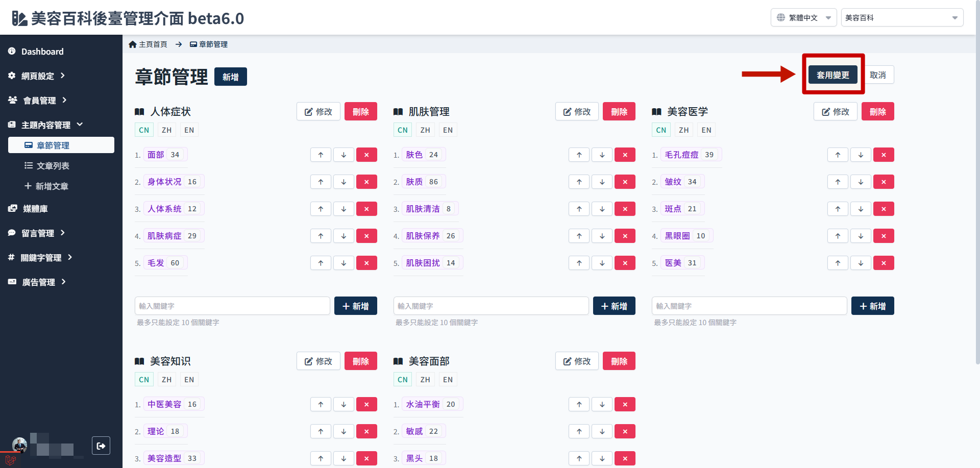
Task: Click 主頁首頁 breadcrumb link
Action: tap(148, 44)
